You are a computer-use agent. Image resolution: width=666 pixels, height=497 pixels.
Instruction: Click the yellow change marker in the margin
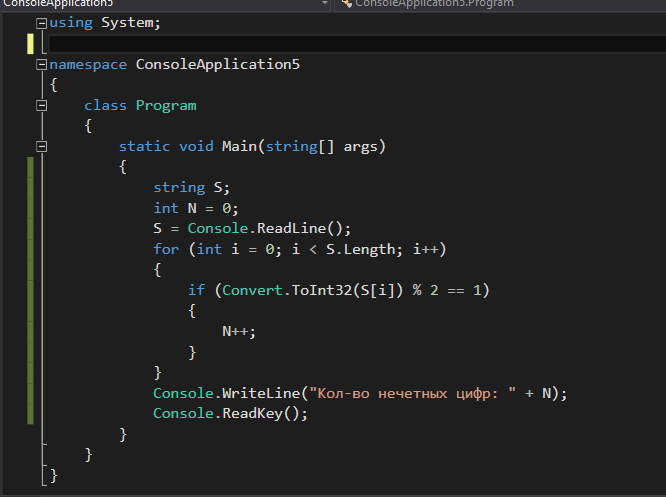30,44
